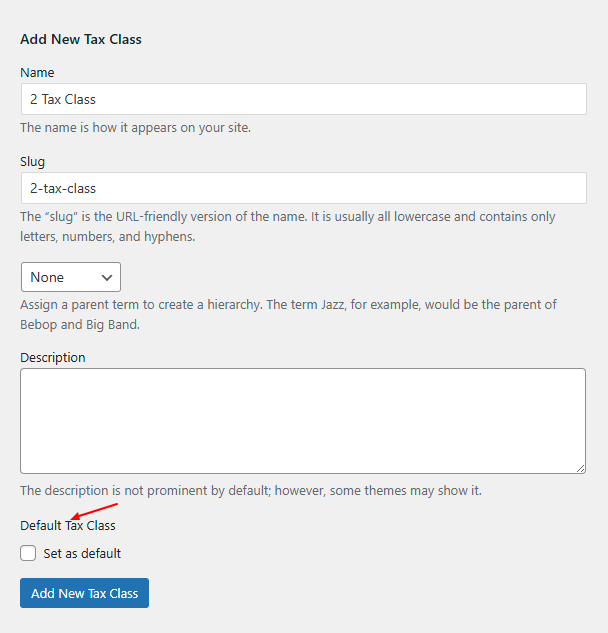
Task: Focus the Name field containing '2 Tax Class'
Action: tap(304, 99)
